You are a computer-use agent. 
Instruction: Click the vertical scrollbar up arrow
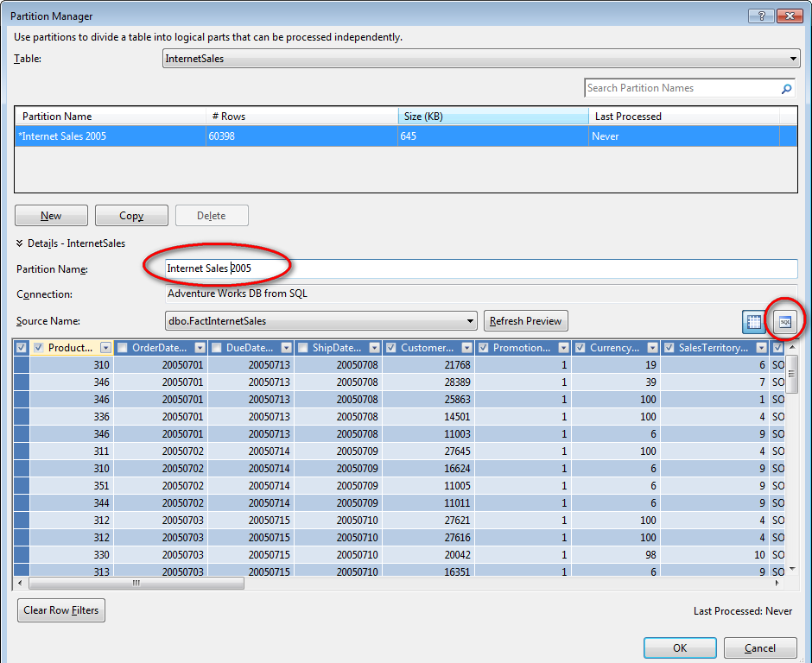click(792, 347)
